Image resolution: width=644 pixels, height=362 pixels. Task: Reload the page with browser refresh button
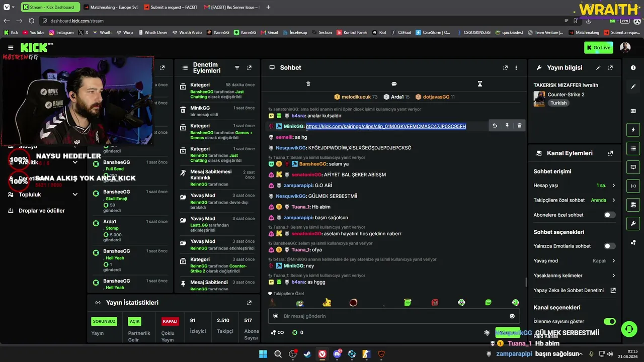pyautogui.click(x=32, y=21)
